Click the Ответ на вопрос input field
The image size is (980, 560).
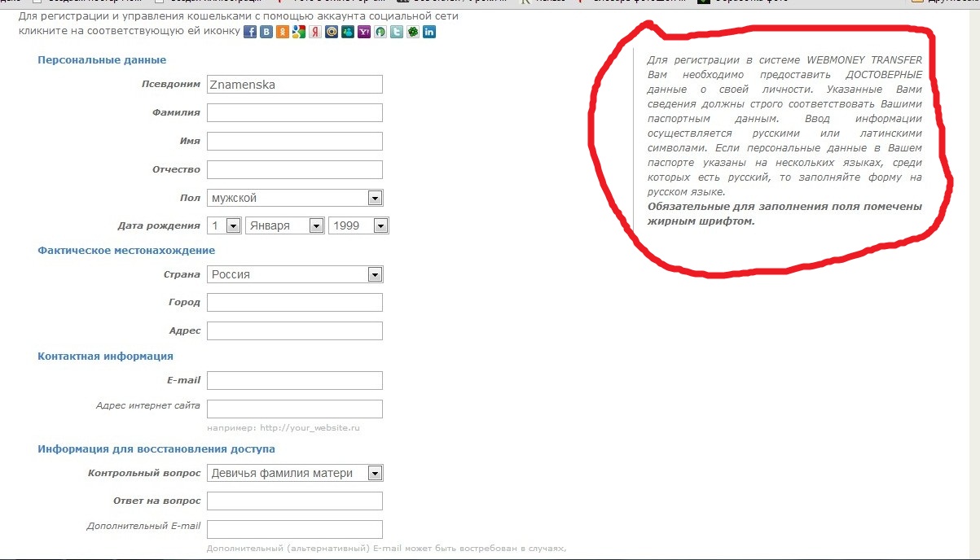tap(295, 501)
